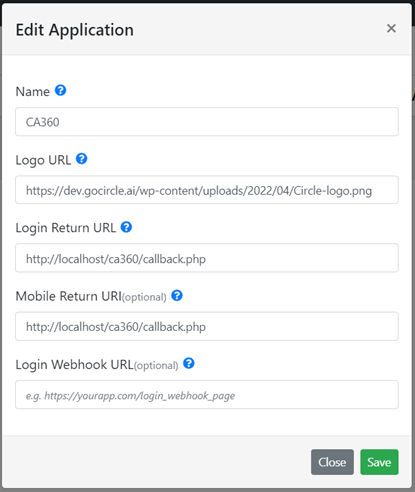Focus the Name field containing CA360
Viewport: 415px width, 492px height.
207,122
